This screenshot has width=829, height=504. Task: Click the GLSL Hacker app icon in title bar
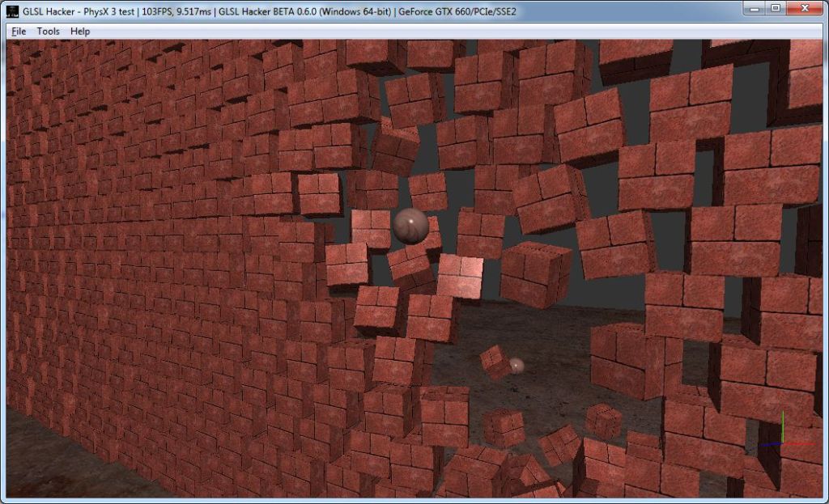click(12, 11)
